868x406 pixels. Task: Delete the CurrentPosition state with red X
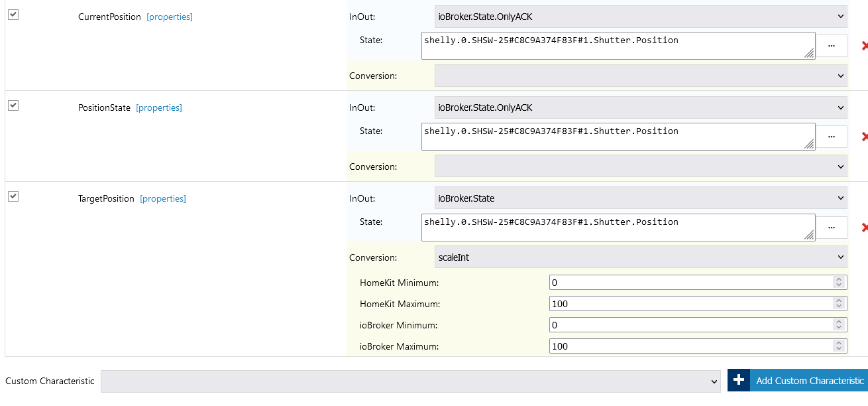pos(864,46)
